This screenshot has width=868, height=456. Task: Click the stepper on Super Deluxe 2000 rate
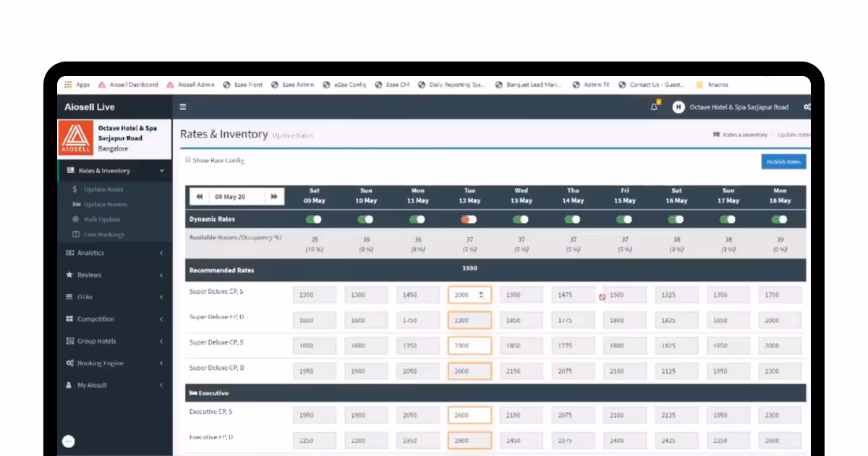pyautogui.click(x=482, y=295)
